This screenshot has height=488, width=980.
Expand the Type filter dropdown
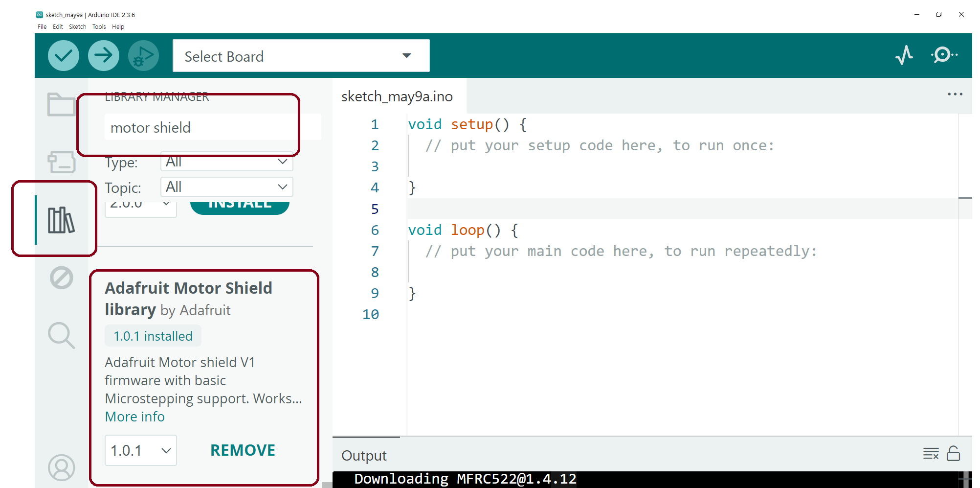[227, 162]
